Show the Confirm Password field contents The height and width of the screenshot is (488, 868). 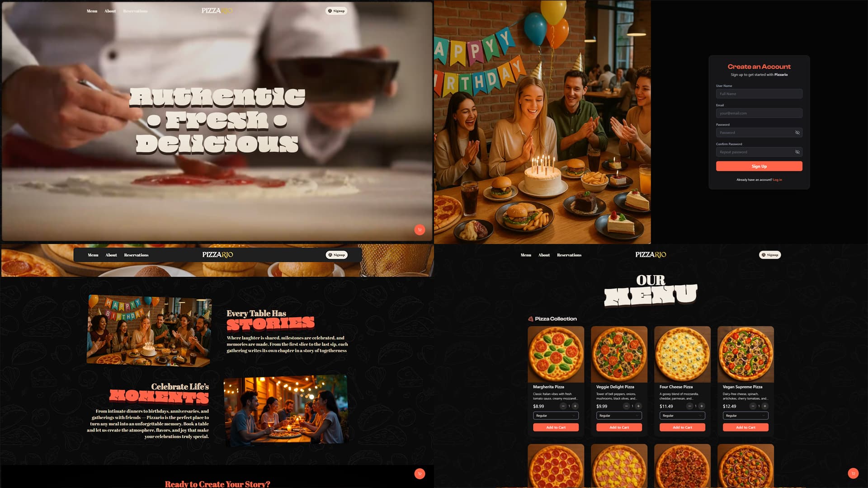tap(797, 152)
